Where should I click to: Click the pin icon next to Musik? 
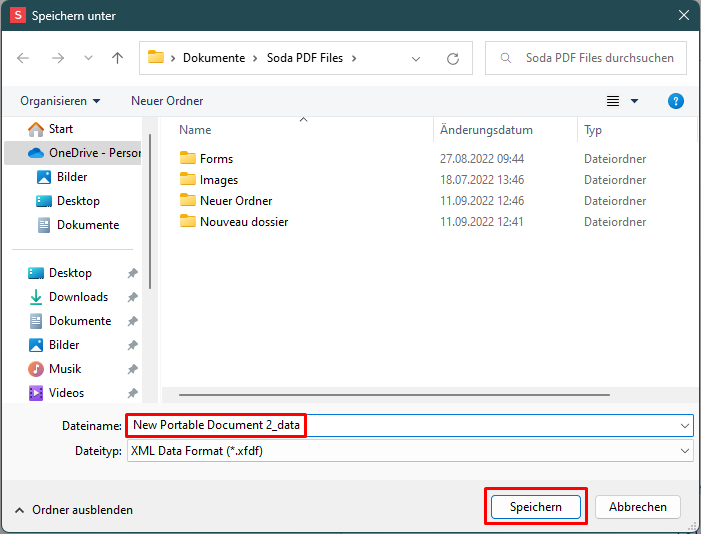coord(132,369)
